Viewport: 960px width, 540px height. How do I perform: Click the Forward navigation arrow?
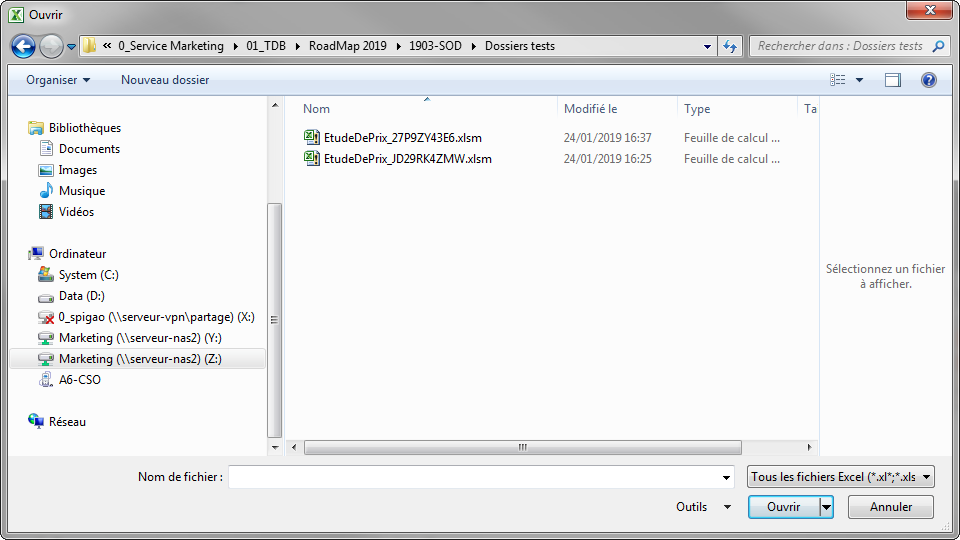[51, 47]
